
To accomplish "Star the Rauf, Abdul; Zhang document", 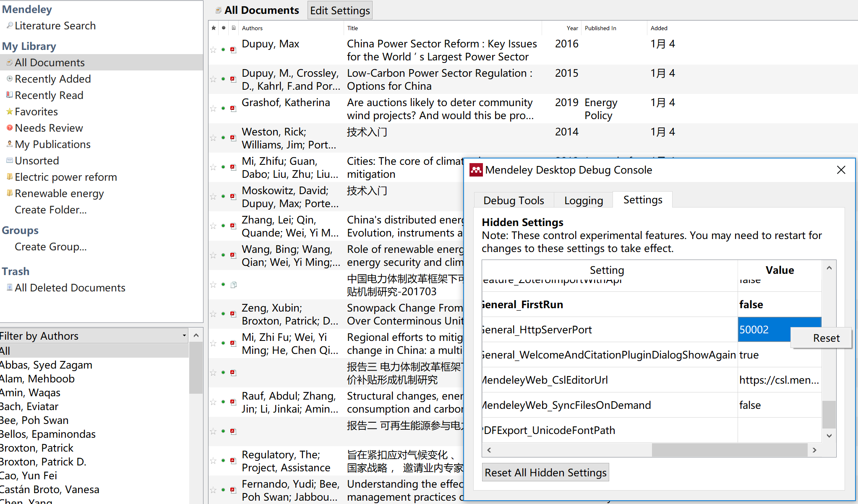I will 214,402.
